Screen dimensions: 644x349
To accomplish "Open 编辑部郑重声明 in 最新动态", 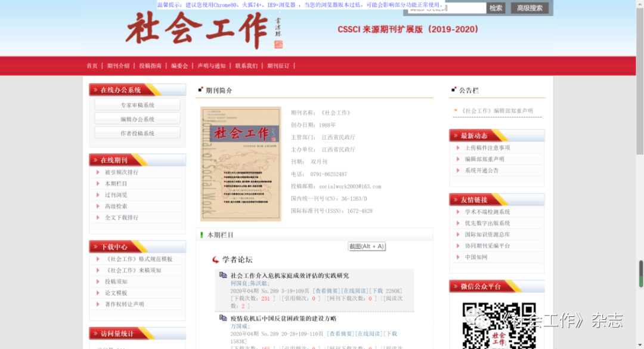I will (485, 159).
